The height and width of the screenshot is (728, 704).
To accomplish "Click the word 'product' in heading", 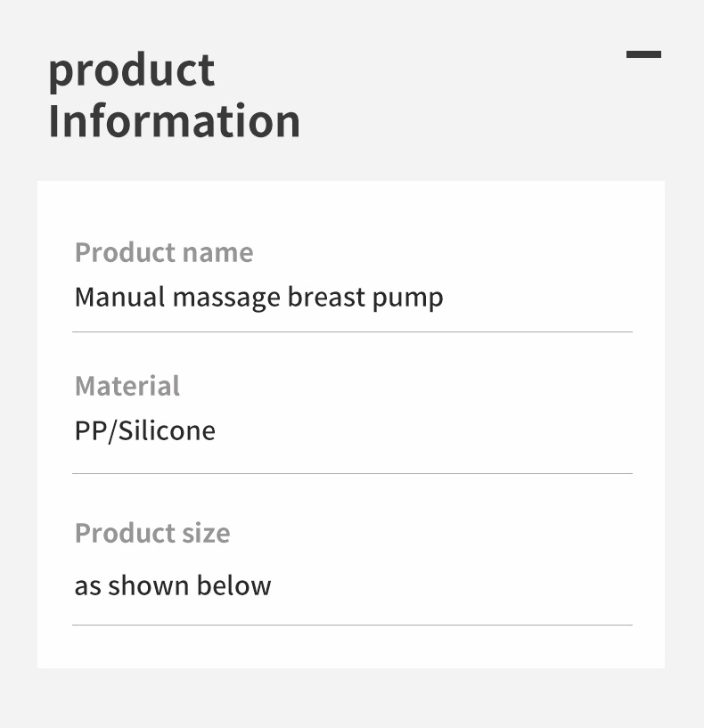I will point(131,71).
